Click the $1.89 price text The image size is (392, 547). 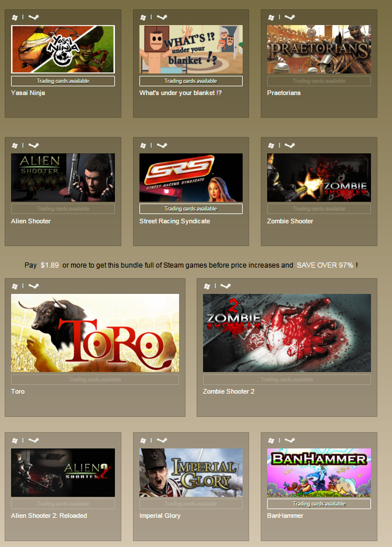(50, 265)
